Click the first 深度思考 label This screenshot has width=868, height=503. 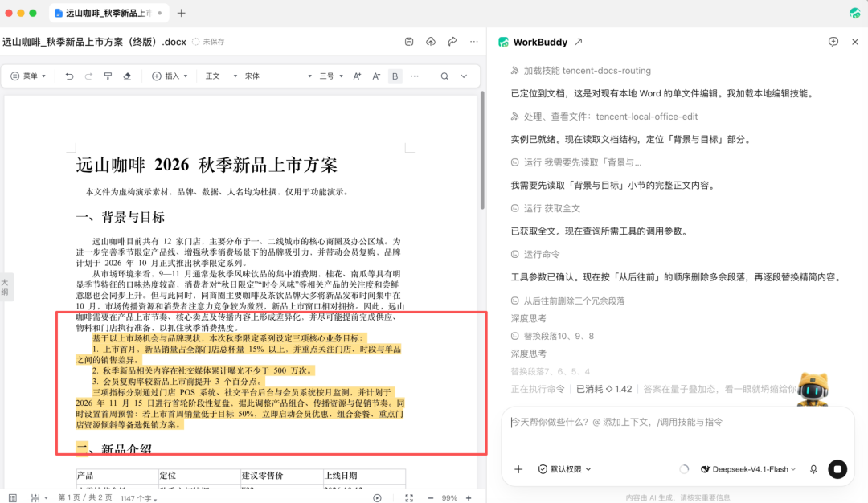(528, 318)
